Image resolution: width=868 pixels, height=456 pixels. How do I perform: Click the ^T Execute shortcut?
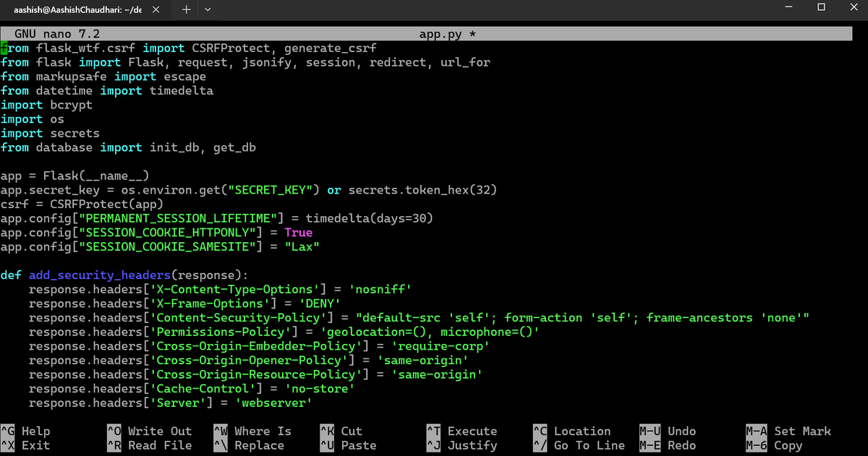(462, 431)
